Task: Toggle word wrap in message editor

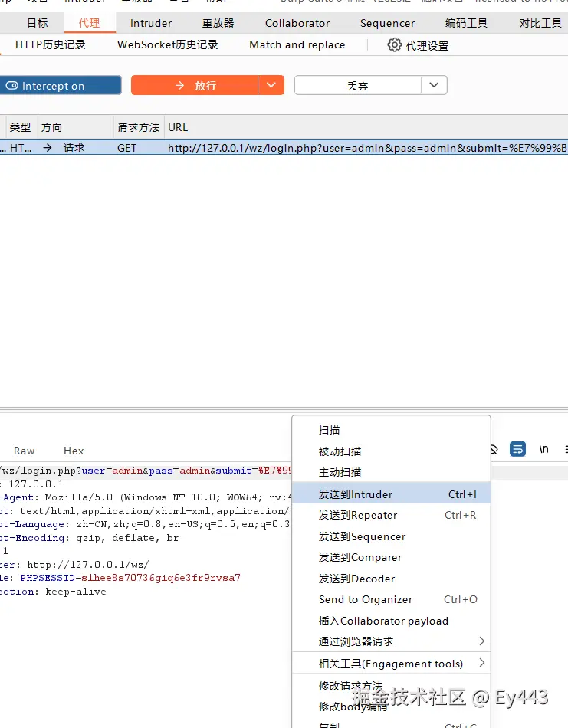Action: 517,449
